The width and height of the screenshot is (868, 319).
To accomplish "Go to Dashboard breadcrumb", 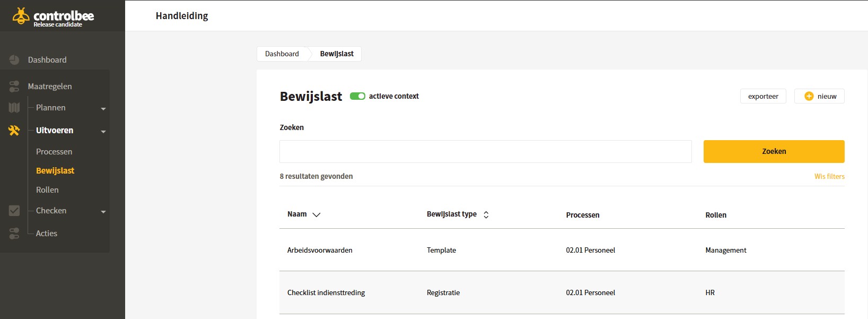I will click(x=282, y=54).
